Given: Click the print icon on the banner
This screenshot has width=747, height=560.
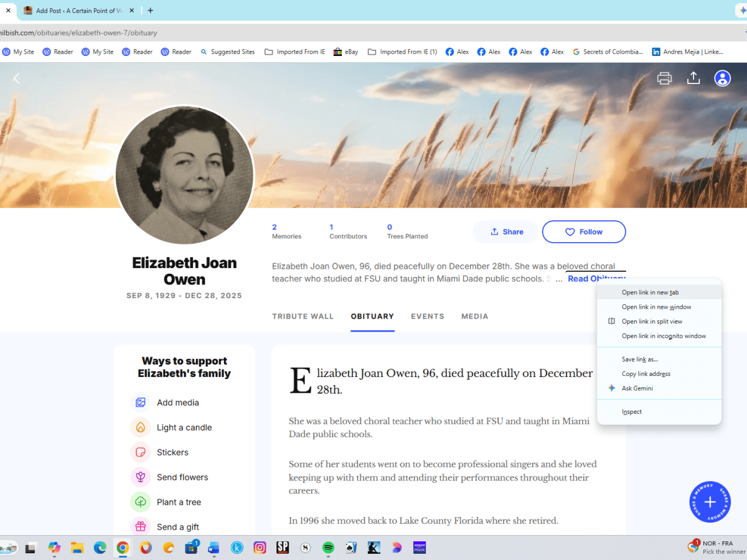Looking at the screenshot, I should coord(664,78).
